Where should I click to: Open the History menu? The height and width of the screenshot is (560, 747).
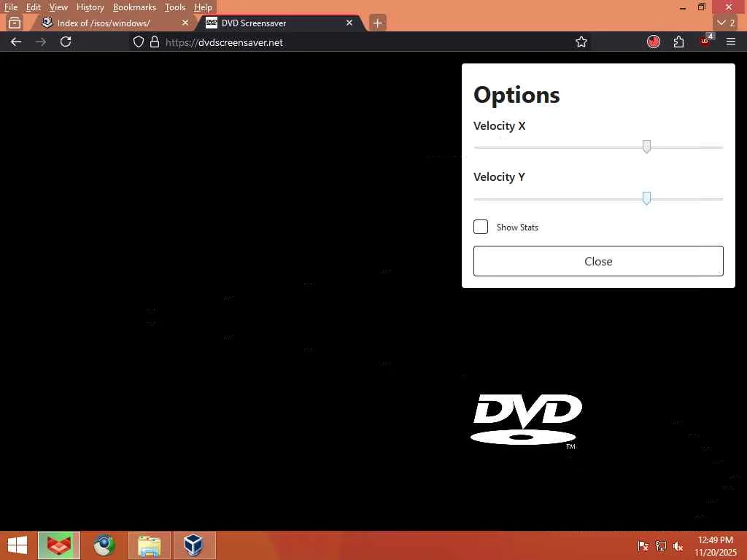point(90,7)
